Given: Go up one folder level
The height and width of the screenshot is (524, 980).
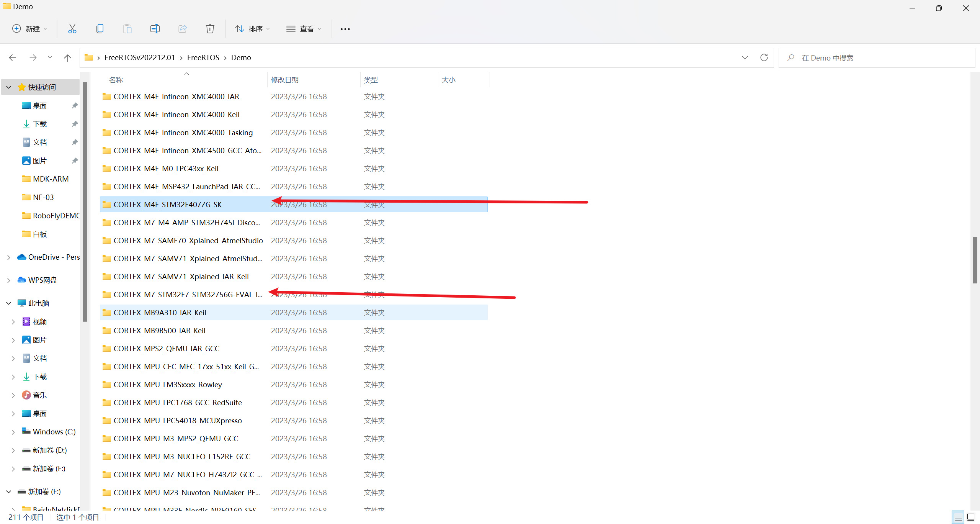Looking at the screenshot, I should point(68,58).
